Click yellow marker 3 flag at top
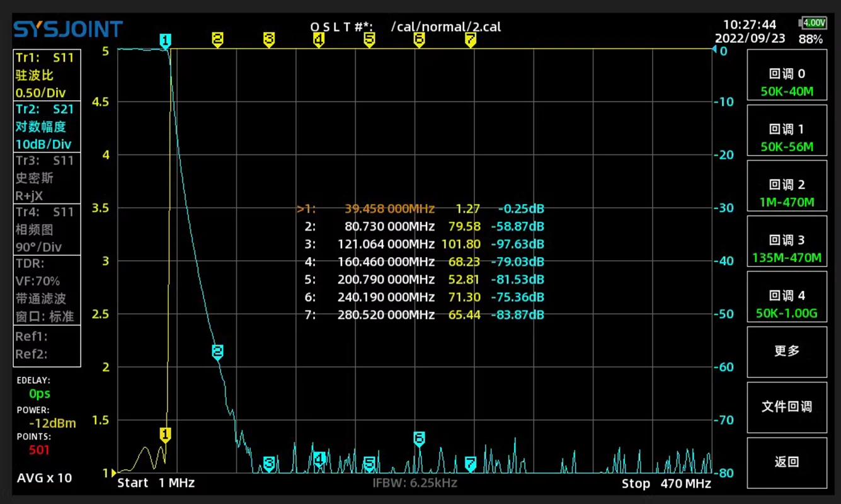 pyautogui.click(x=269, y=40)
